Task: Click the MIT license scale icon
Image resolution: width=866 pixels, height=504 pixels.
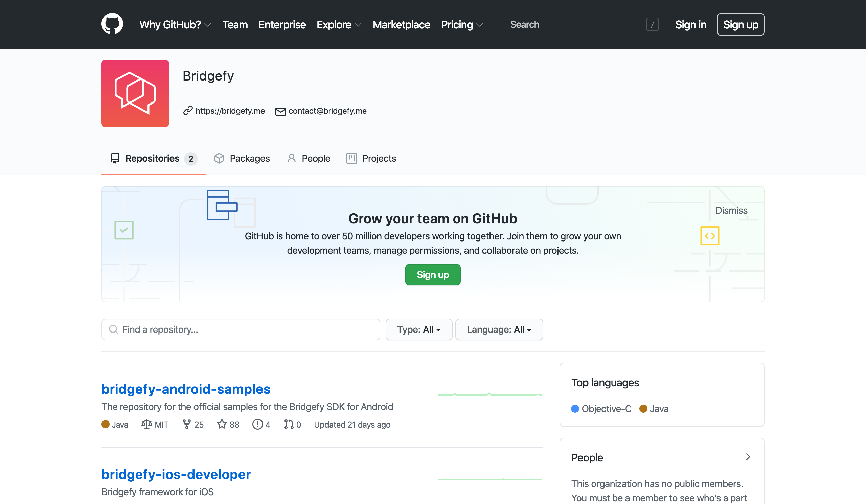Action: click(146, 424)
